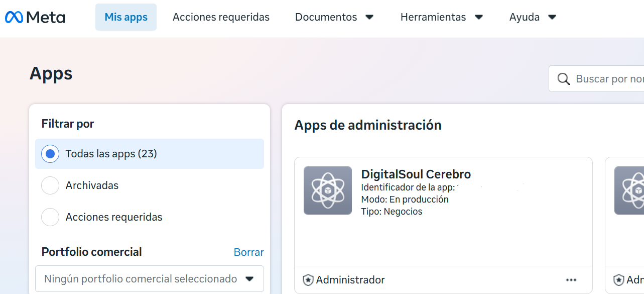Select the Todas las apps (23) radio
The width and height of the screenshot is (644, 294).
[x=50, y=154]
